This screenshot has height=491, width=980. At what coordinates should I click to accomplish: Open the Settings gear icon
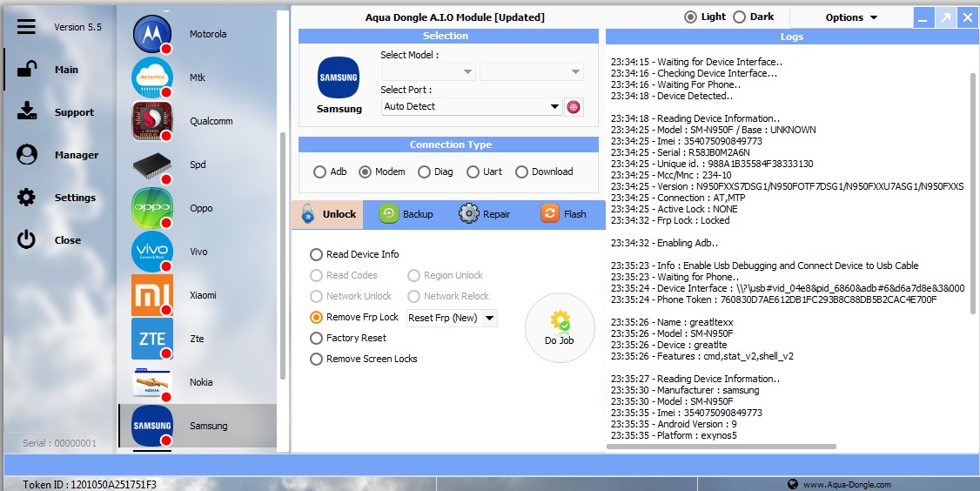(x=26, y=198)
